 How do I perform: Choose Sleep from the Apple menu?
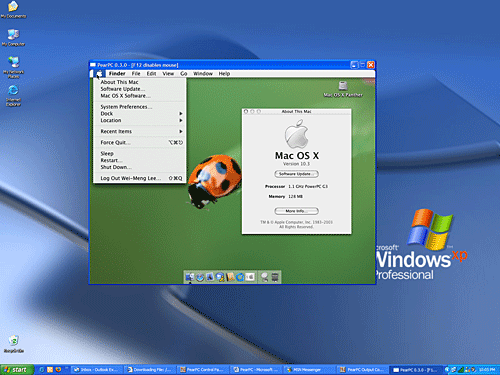[139, 153]
